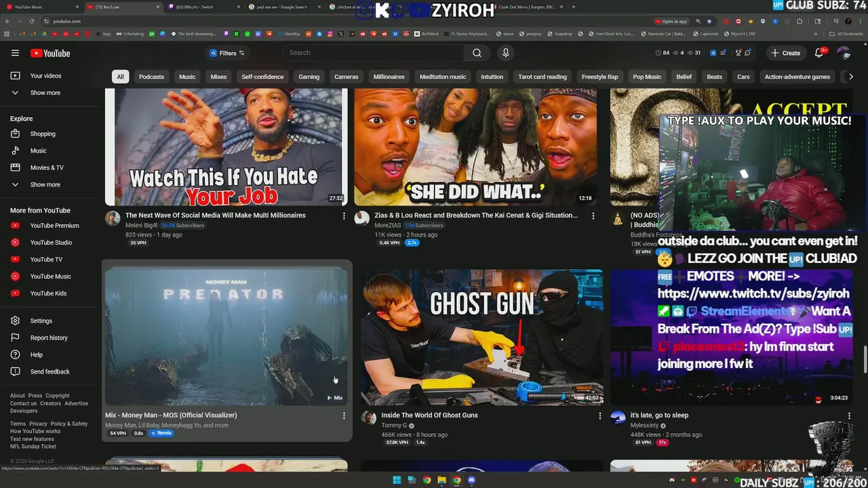Click 'Open in app' in the address bar
Viewport: 868px width, 488px height.
[672, 21]
